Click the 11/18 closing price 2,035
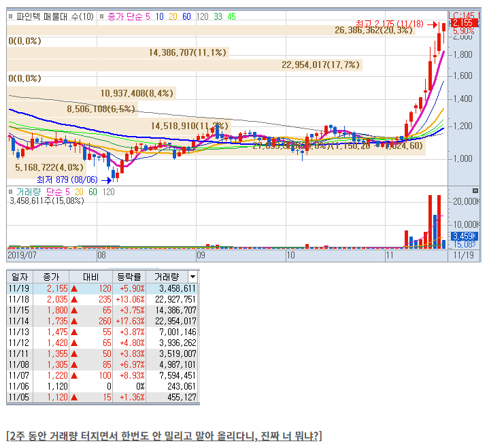Image resolution: width=489 pixels, height=448 pixels. coord(57,299)
